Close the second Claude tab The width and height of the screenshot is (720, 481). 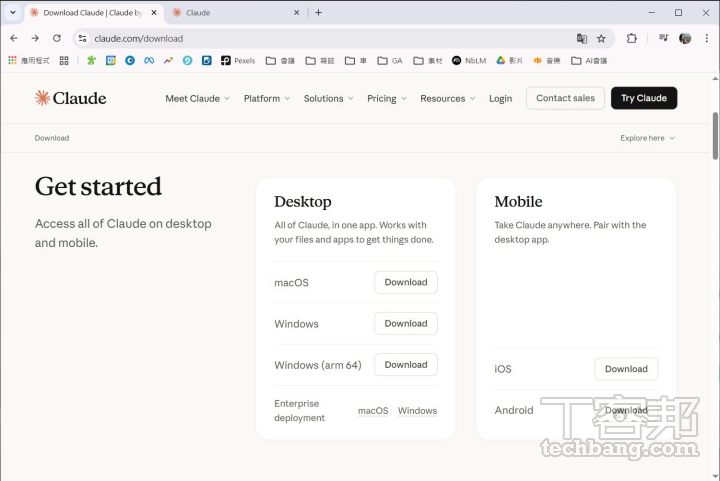pyautogui.click(x=297, y=13)
